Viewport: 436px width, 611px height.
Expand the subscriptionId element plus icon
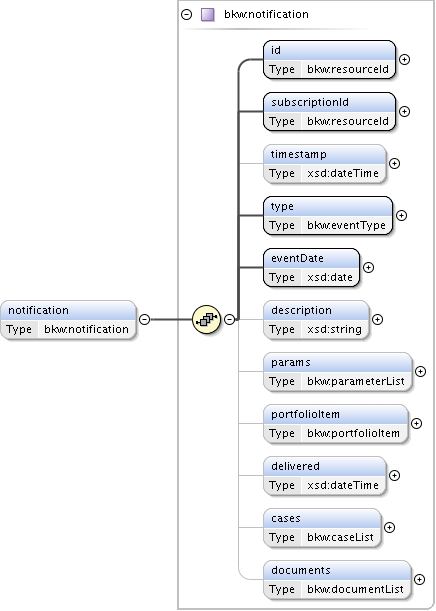pyautogui.click(x=405, y=111)
